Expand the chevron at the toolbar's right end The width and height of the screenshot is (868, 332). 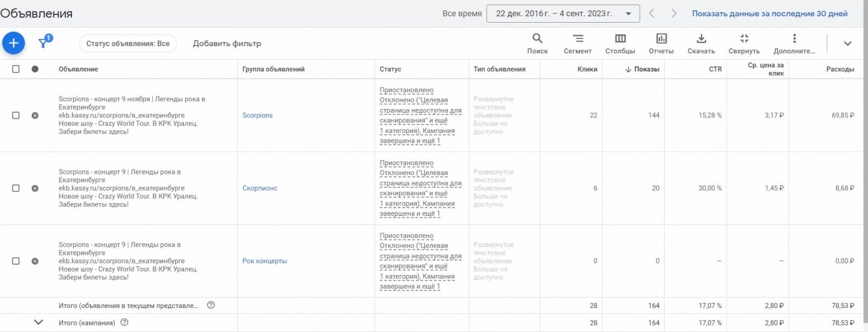847,43
